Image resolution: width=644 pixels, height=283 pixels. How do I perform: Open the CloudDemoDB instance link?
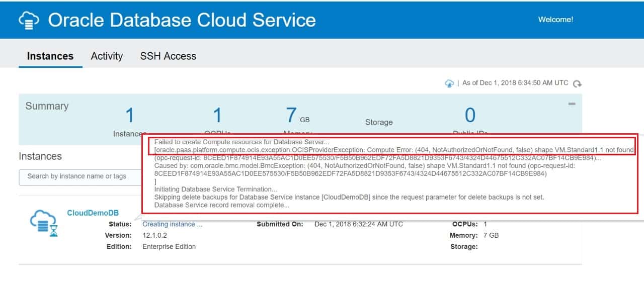click(x=93, y=213)
